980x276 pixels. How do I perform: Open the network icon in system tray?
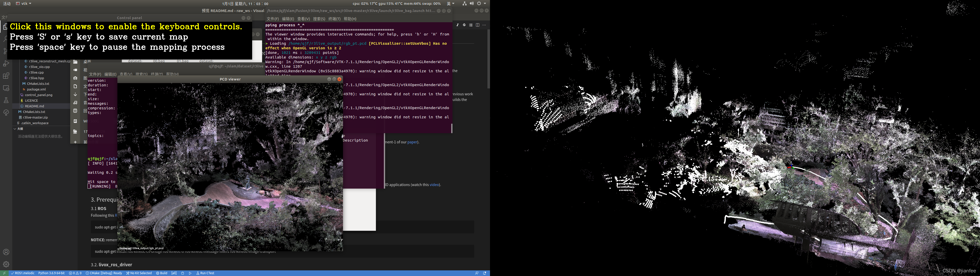[x=464, y=3]
